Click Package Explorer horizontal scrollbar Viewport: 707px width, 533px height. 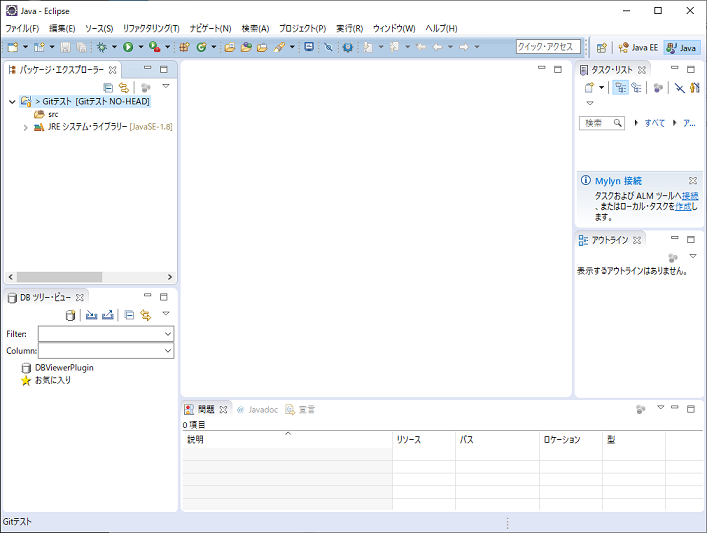[60, 276]
